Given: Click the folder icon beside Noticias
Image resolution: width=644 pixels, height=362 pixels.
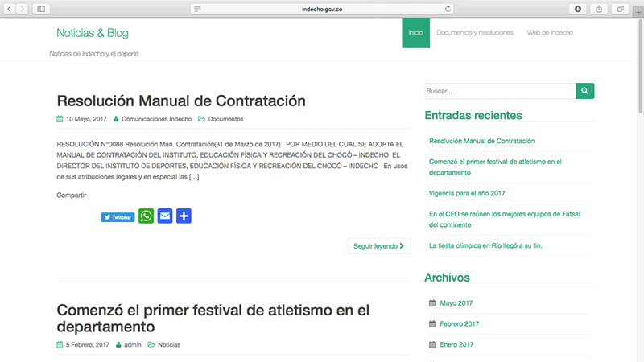Looking at the screenshot, I should [x=151, y=345].
